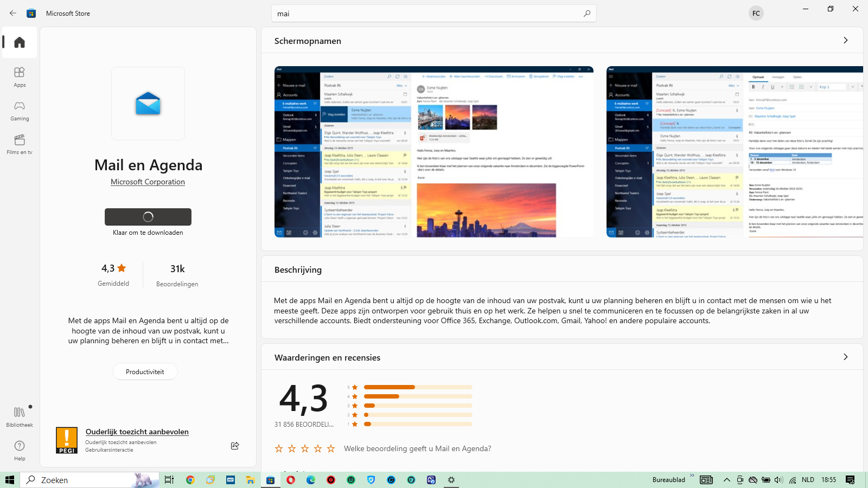Open the Wi-Fi network menu in the tray
Viewport: 868px width, 488px height.
click(793, 480)
